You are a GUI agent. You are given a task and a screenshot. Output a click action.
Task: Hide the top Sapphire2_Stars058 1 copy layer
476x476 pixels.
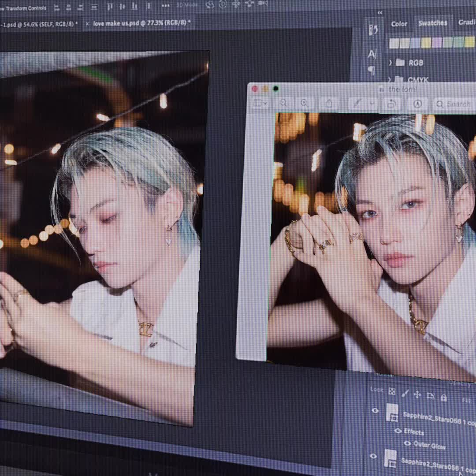tap(375, 410)
